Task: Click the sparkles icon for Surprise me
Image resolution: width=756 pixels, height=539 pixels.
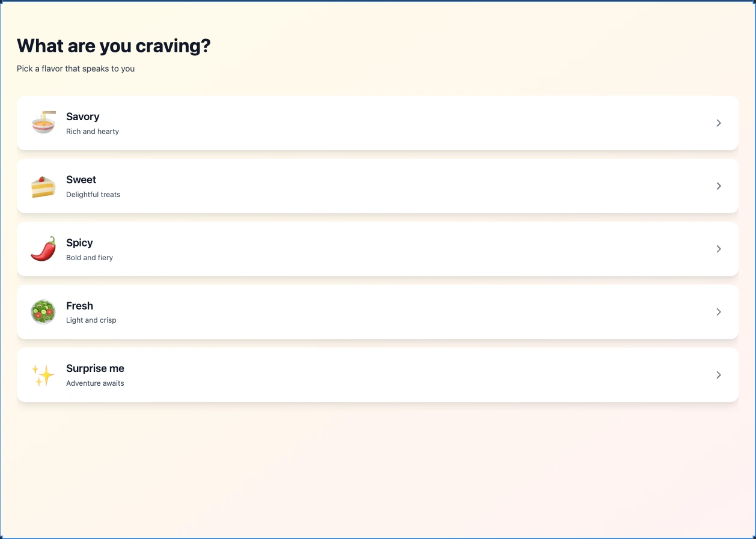Action: tap(43, 375)
